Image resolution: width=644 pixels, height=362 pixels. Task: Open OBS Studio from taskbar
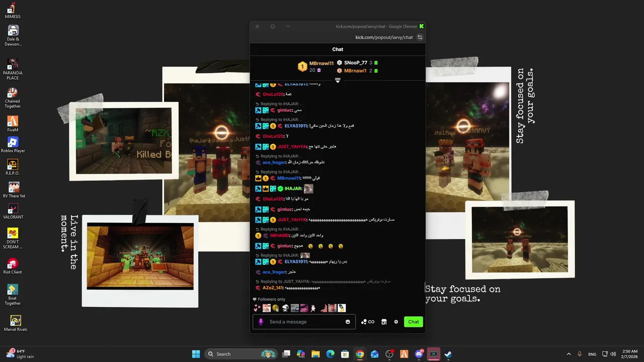pos(389,354)
